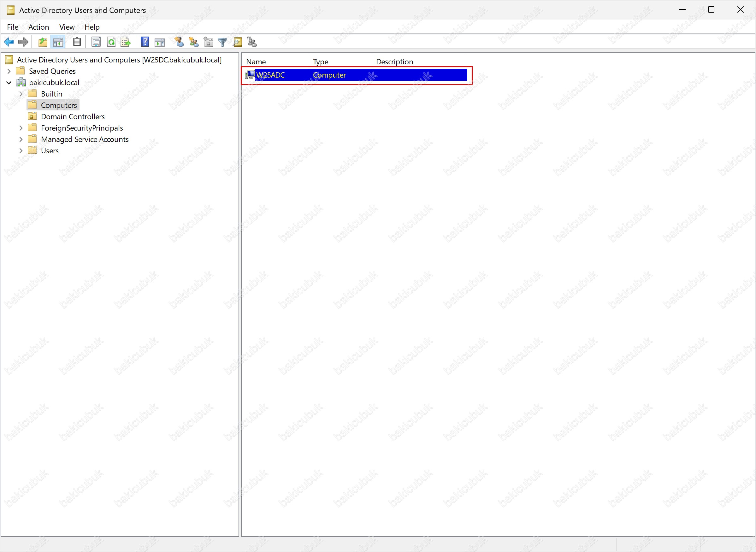Toggle Show/Hide Action Pane icon

(x=159, y=42)
